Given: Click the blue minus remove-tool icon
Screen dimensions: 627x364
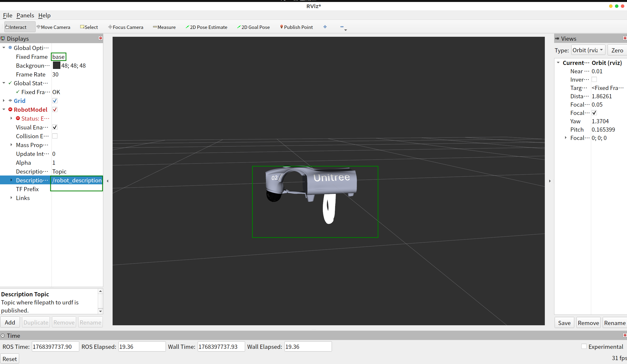Looking at the screenshot, I should pyautogui.click(x=342, y=27).
